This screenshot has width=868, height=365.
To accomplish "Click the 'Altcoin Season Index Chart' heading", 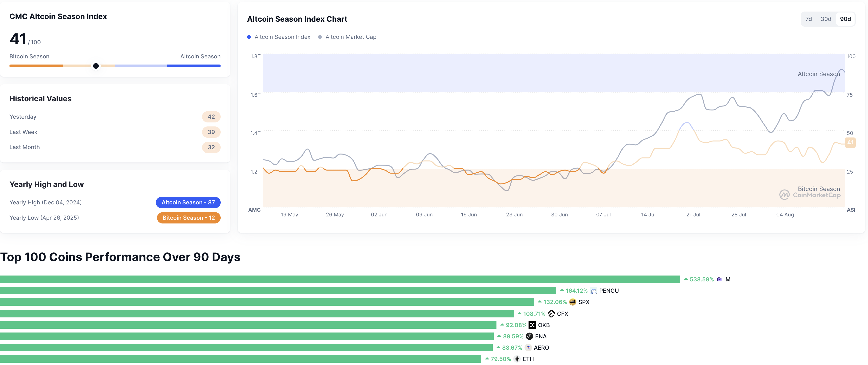I will coord(297,19).
